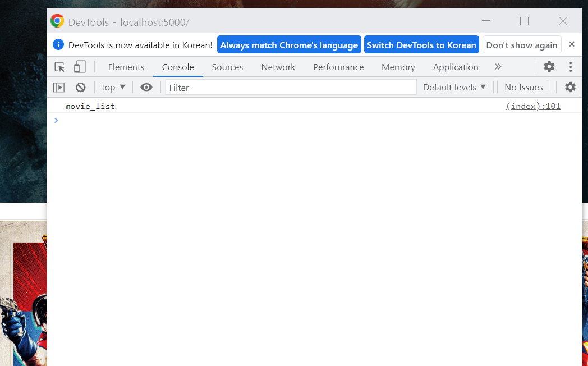This screenshot has height=366, width=588.
Task: Click Switch DevTools to Korean
Action: 421,44
